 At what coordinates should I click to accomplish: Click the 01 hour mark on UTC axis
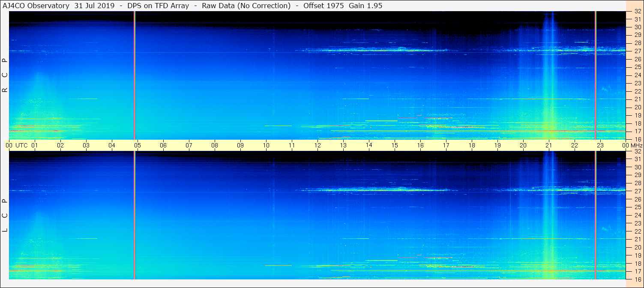pyautogui.click(x=35, y=145)
